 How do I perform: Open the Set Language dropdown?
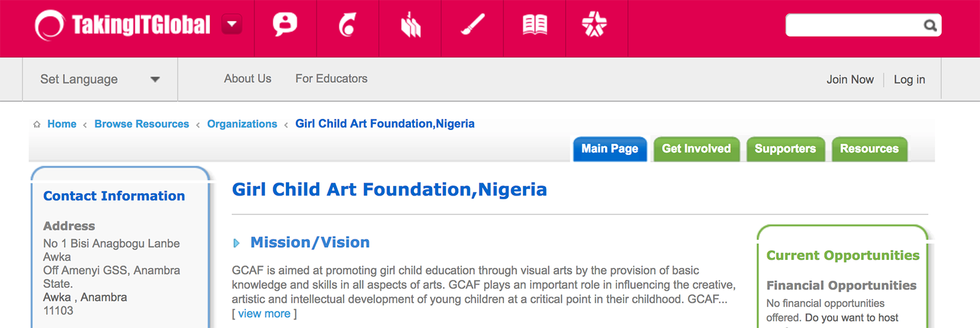click(x=100, y=79)
